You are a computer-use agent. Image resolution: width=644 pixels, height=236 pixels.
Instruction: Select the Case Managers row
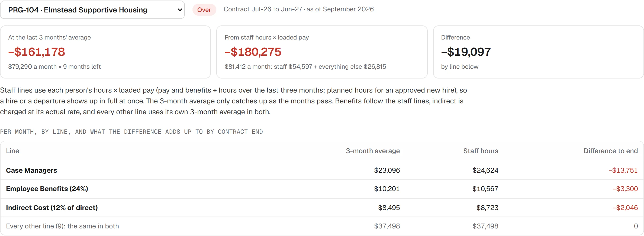322,170
